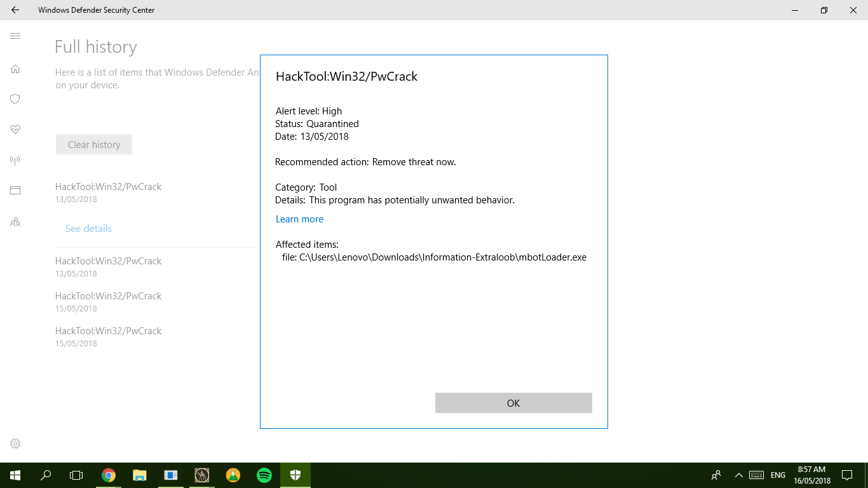Click the Category: Tool line

click(306, 187)
